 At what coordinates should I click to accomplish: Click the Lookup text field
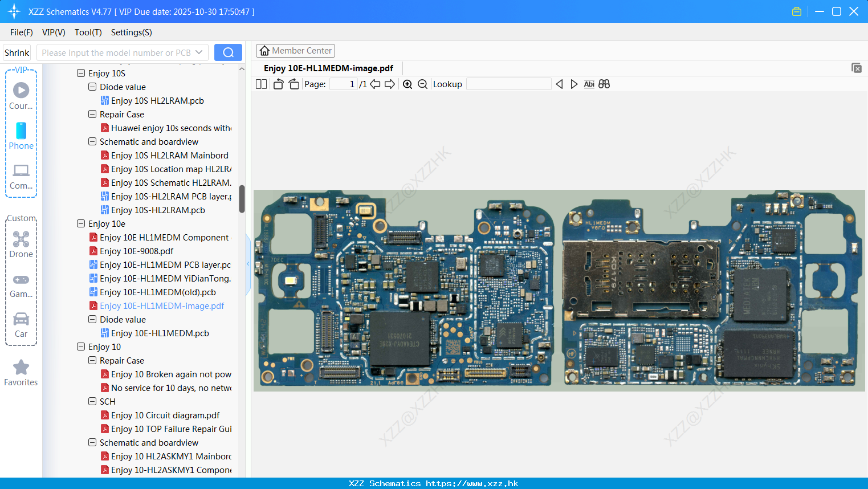pos(508,84)
